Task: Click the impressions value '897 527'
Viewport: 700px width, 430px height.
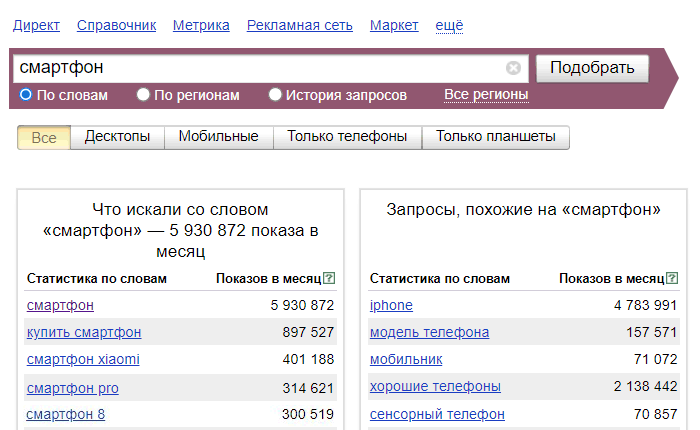Action: pos(308,332)
